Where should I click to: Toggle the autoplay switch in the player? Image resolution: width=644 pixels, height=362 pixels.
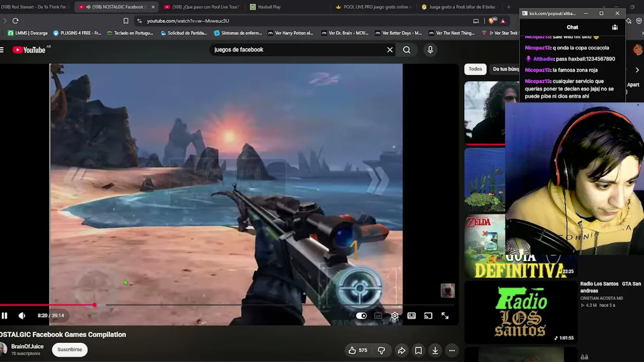(361, 316)
